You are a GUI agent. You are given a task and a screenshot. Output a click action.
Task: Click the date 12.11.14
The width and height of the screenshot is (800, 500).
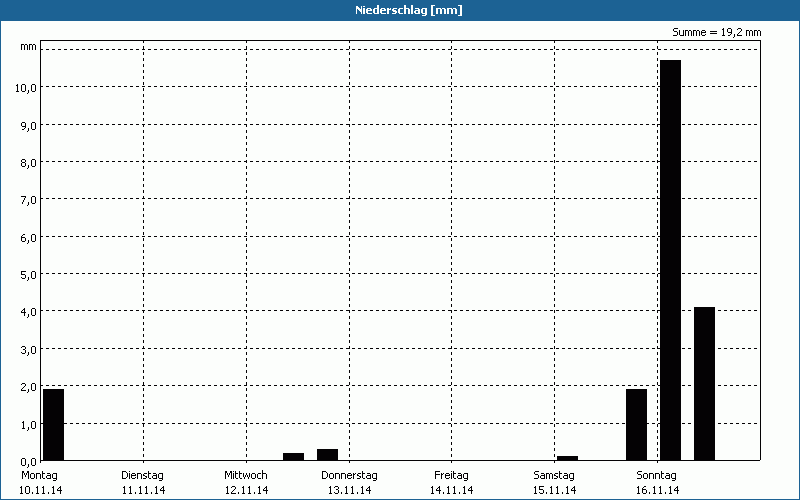click(246, 490)
